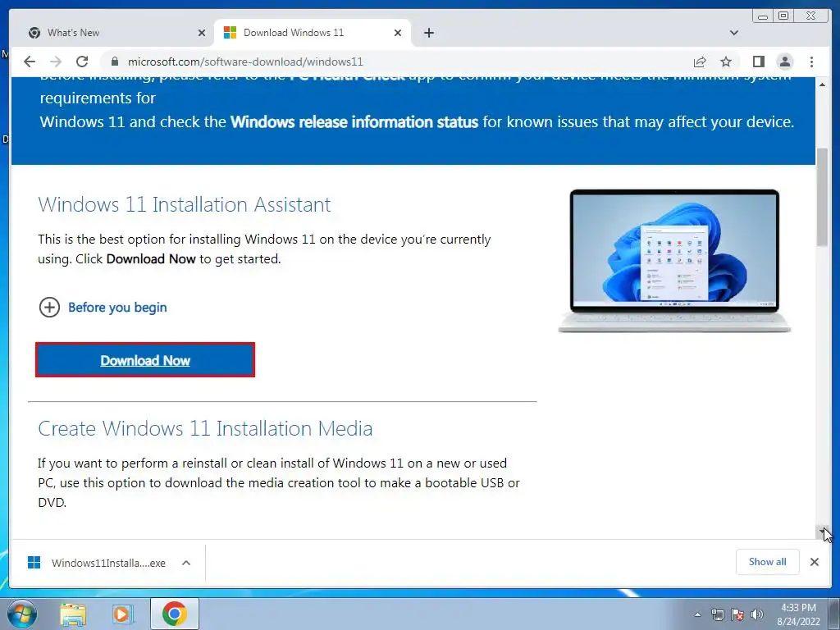Image resolution: width=840 pixels, height=630 pixels.
Task: Bookmark this page with the star icon
Action: [x=726, y=62]
